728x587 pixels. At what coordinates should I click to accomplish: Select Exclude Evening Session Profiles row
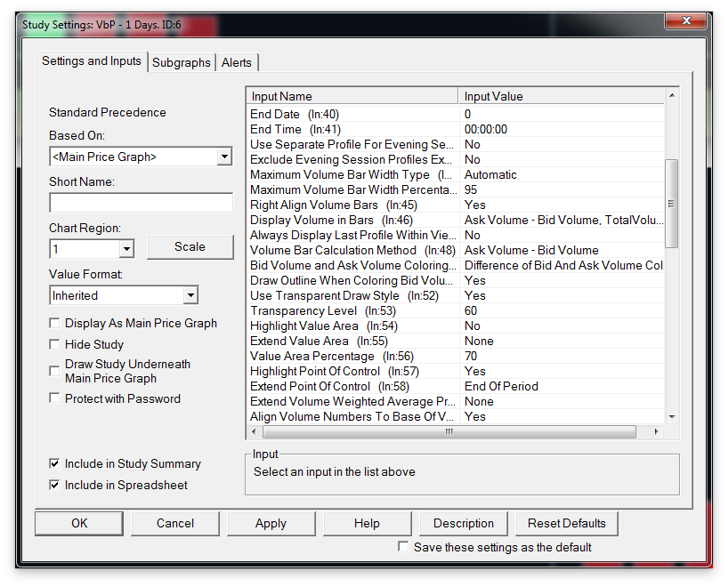456,159
